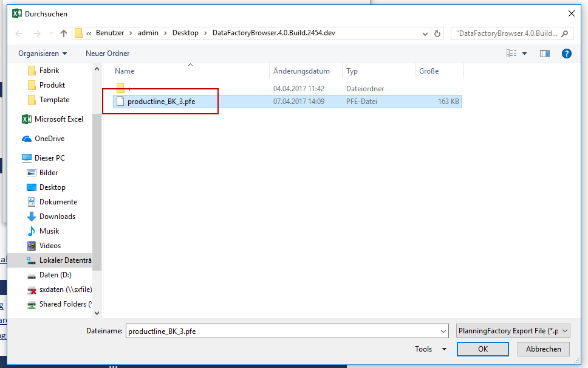This screenshot has width=588, height=368.
Task: Sort files by Änderungsdatum column
Action: click(x=301, y=71)
